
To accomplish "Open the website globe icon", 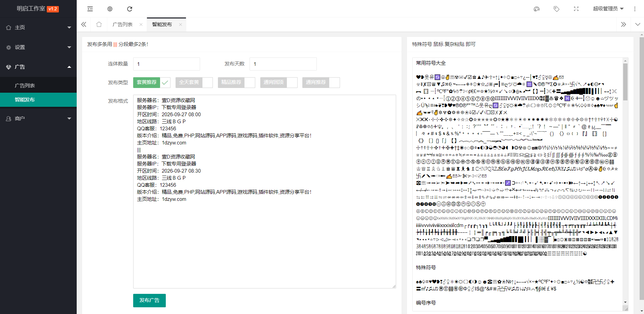I will click(x=110, y=9).
